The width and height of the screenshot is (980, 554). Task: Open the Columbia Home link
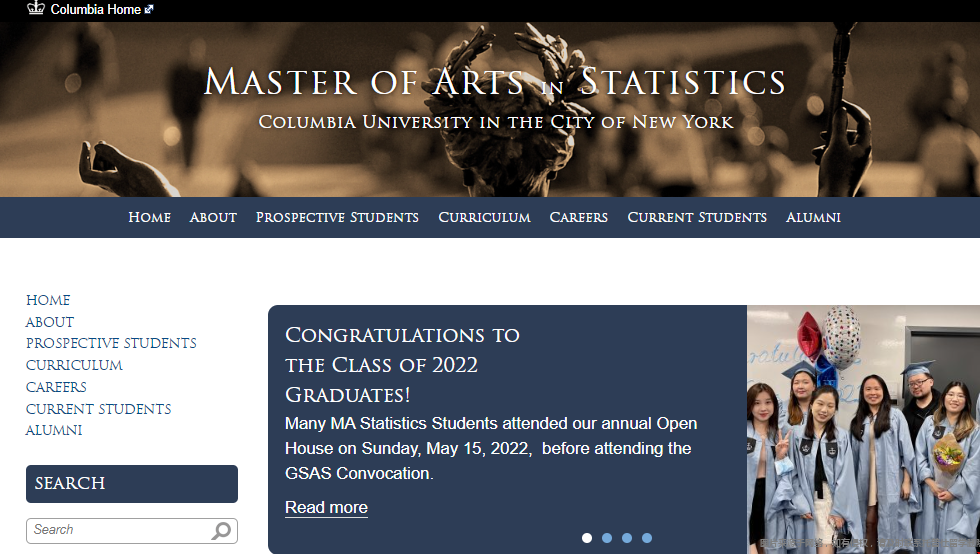tap(96, 9)
